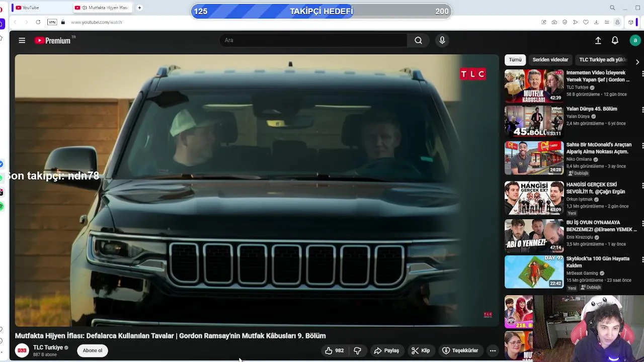This screenshot has width=644, height=362.
Task: Open Mutfak Kabusları 42:39 thumbnail
Action: [534, 86]
